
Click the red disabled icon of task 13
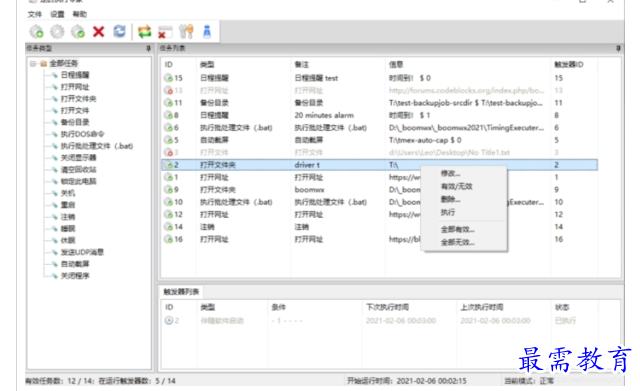(x=168, y=90)
